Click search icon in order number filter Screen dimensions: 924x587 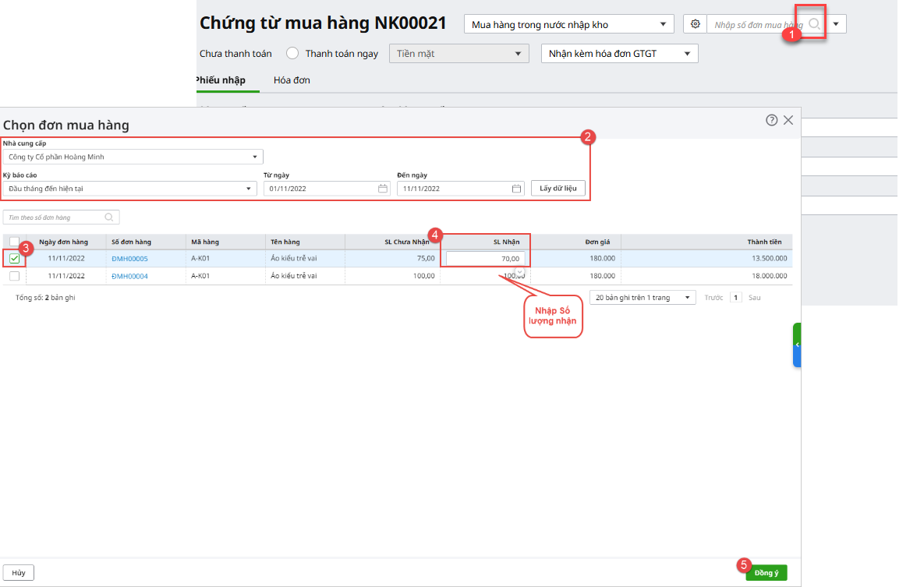(110, 217)
